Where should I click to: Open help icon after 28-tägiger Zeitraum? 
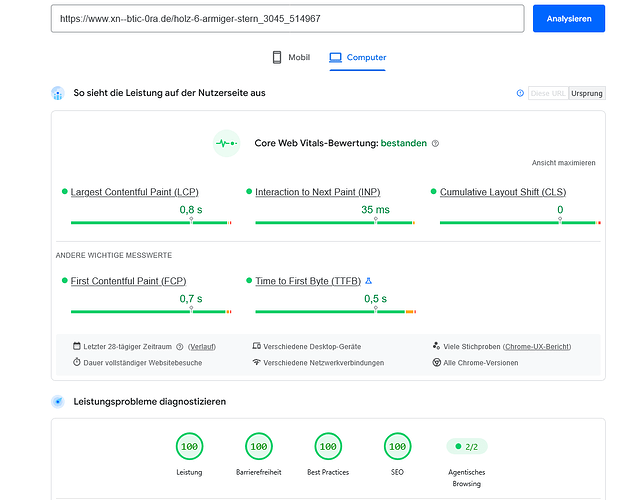coord(180,346)
